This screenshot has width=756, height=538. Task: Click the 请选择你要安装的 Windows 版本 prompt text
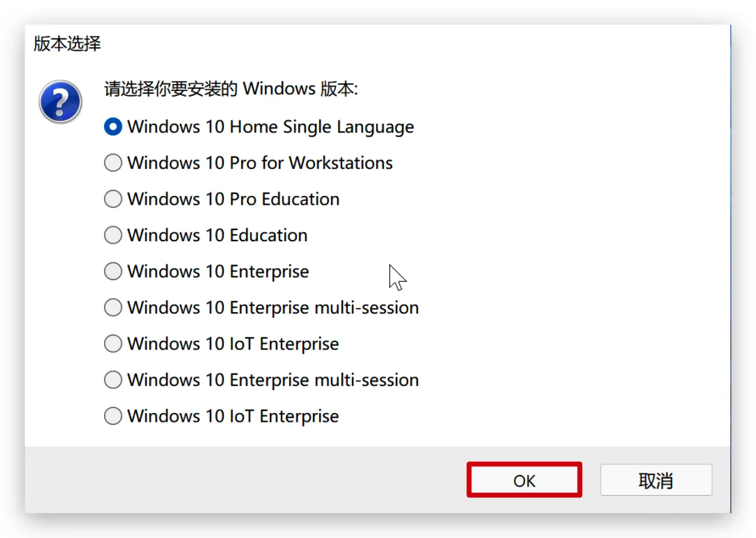tap(231, 88)
